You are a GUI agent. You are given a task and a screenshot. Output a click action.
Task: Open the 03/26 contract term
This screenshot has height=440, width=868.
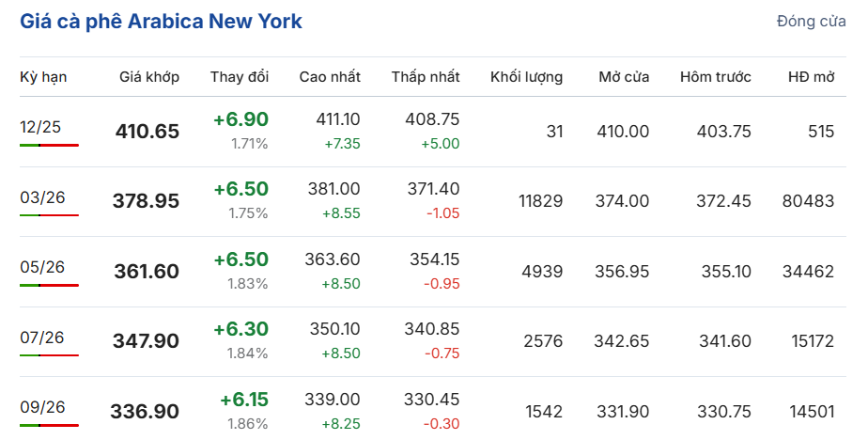tap(42, 196)
